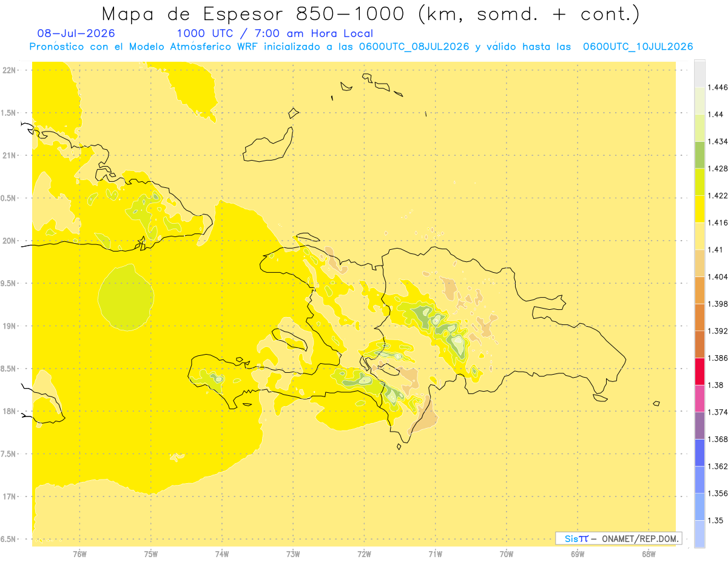Click the 70W longitude label
Viewport: 728px width, 562px height.
(507, 554)
